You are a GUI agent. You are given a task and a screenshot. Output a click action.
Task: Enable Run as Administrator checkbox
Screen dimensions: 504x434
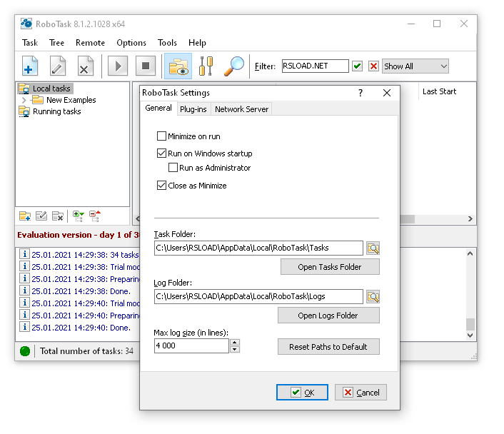tap(173, 168)
